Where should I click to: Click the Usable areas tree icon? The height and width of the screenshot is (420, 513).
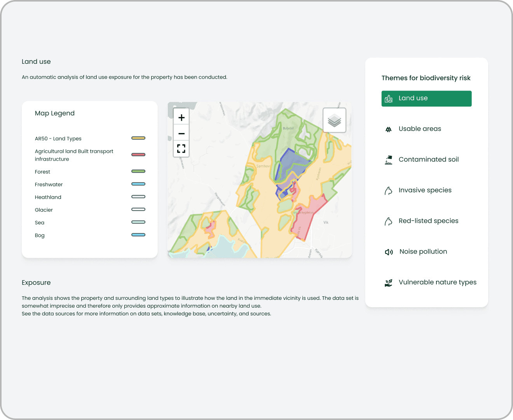[388, 129]
